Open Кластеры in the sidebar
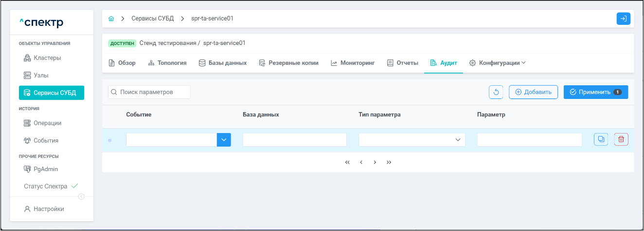Image resolution: width=644 pixels, height=231 pixels. click(x=47, y=58)
